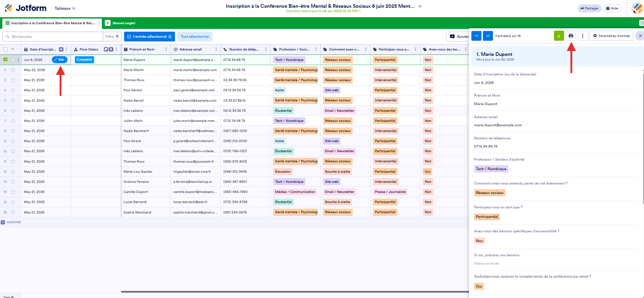Go to the next entry with down arrow

[488, 36]
